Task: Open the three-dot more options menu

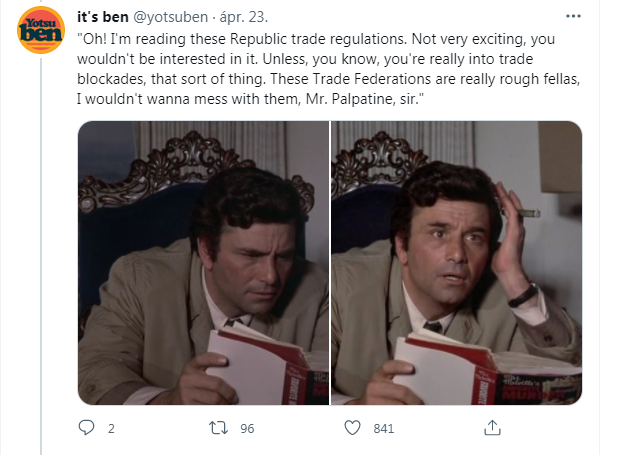Action: 573,16
